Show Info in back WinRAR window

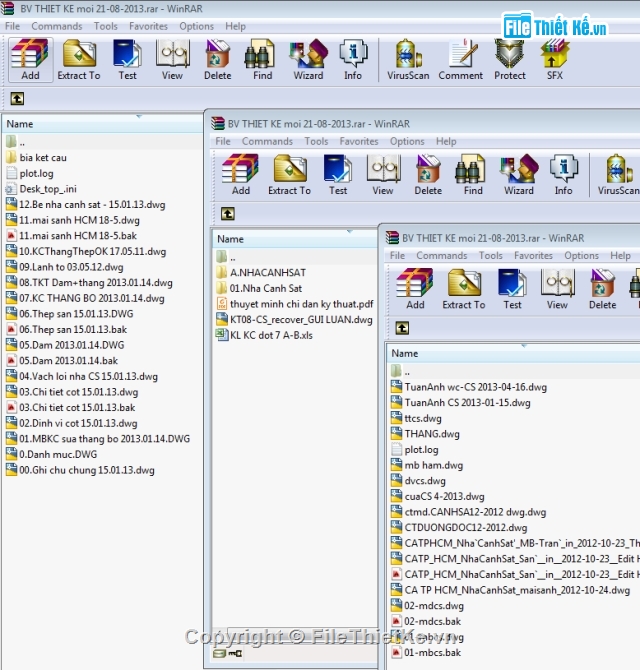[353, 59]
